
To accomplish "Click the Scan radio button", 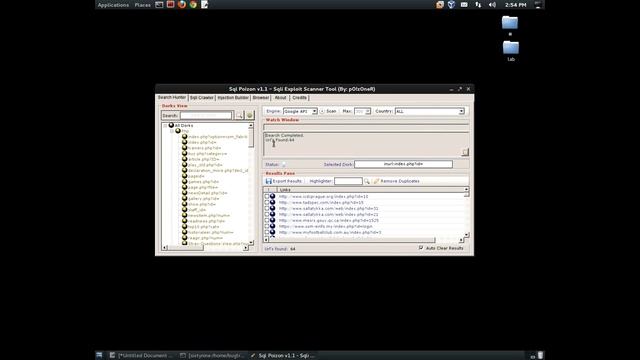I will coord(322,111).
